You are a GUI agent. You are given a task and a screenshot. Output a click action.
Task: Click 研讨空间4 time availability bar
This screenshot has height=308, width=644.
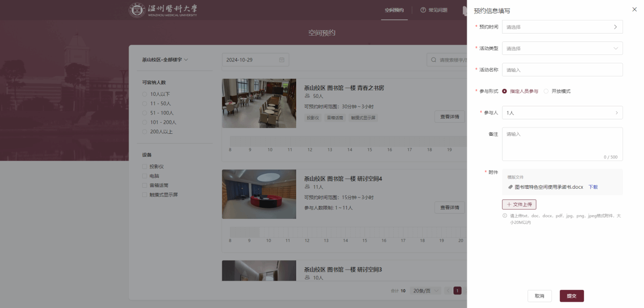(x=348, y=232)
